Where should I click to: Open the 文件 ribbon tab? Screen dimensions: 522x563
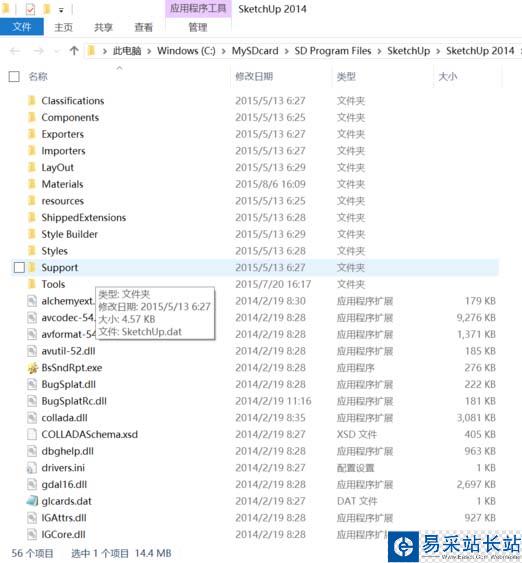pyautogui.click(x=22, y=27)
